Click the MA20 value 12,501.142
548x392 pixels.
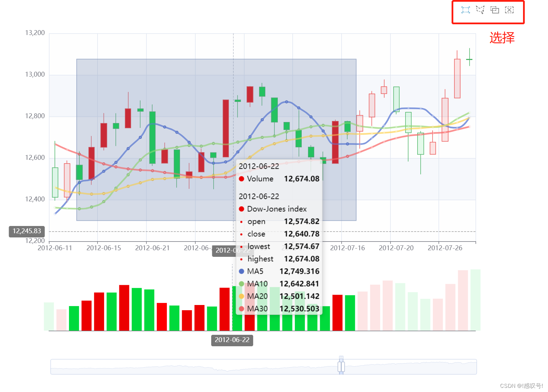(300, 296)
